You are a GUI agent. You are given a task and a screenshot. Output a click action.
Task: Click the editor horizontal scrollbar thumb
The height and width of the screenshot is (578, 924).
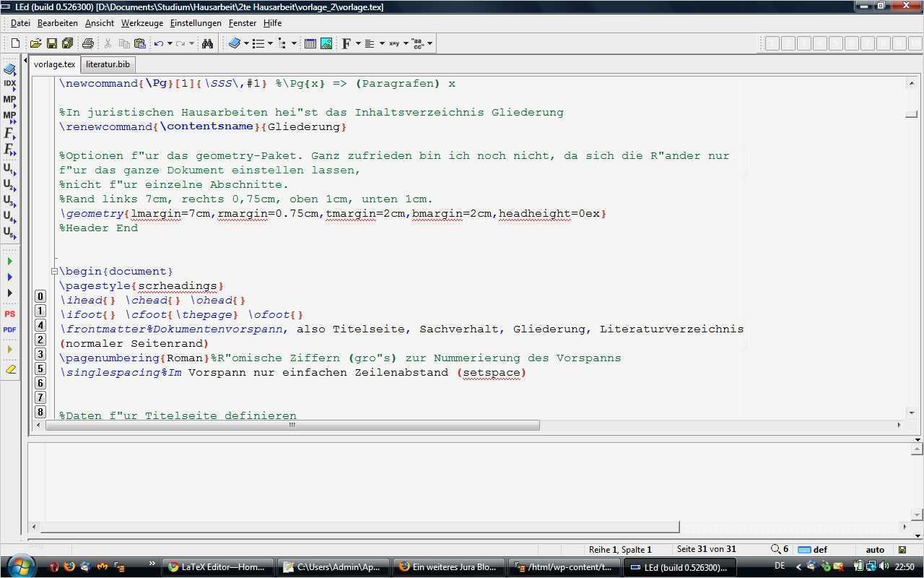292,426
